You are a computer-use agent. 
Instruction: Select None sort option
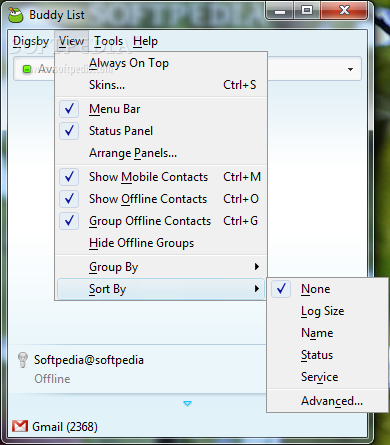pos(327,289)
